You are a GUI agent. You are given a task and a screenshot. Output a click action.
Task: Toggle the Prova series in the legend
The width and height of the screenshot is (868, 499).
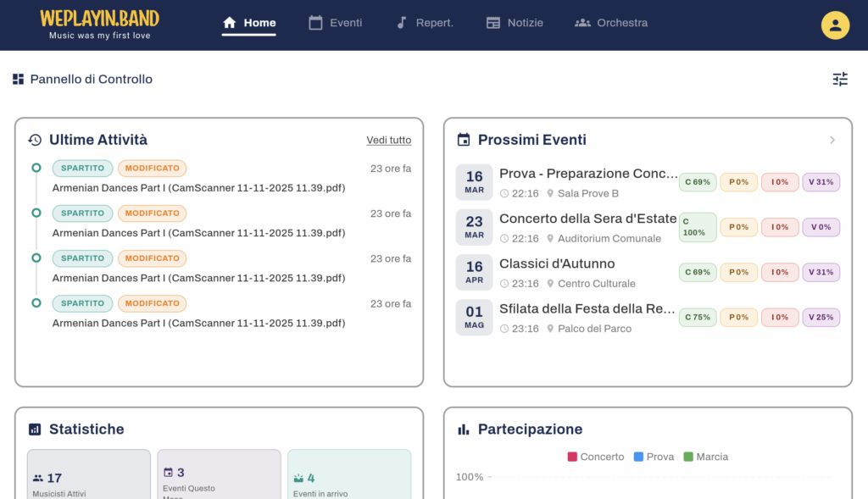(654, 457)
